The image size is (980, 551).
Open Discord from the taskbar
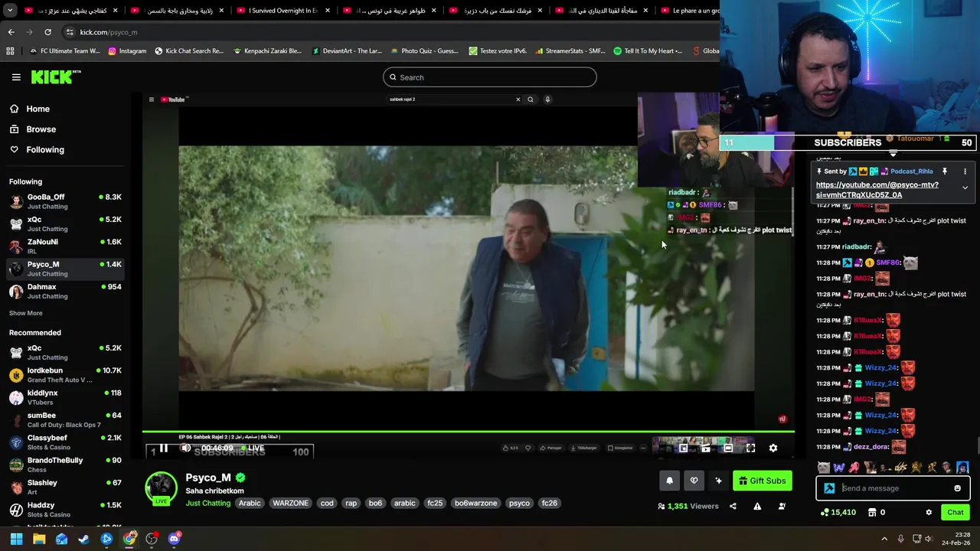point(174,540)
